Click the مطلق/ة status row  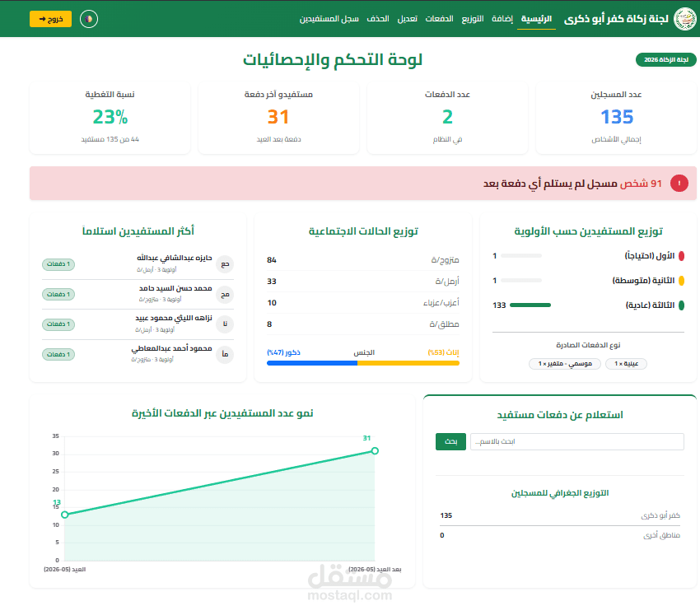363,324
